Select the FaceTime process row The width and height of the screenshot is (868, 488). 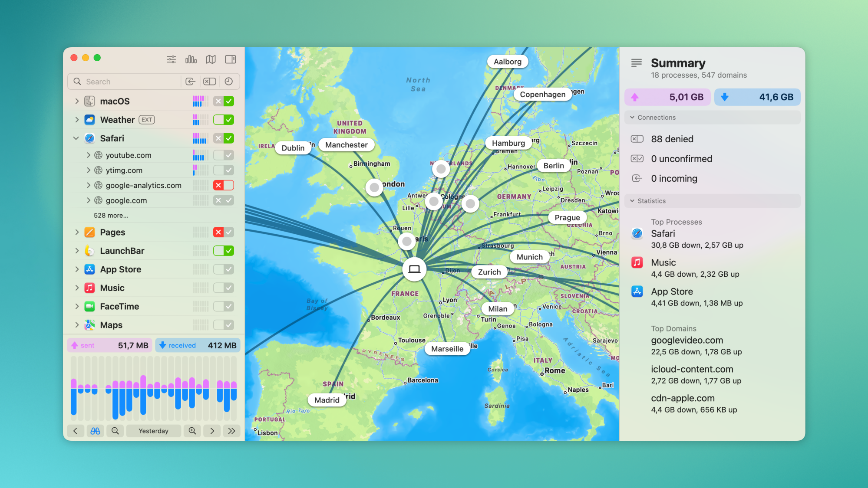click(119, 307)
